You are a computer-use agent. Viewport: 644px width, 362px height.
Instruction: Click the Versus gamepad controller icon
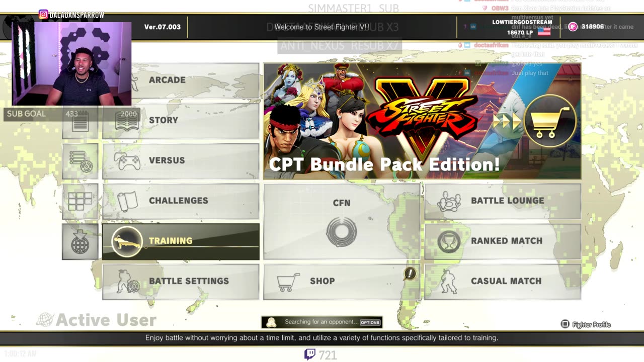click(x=127, y=161)
